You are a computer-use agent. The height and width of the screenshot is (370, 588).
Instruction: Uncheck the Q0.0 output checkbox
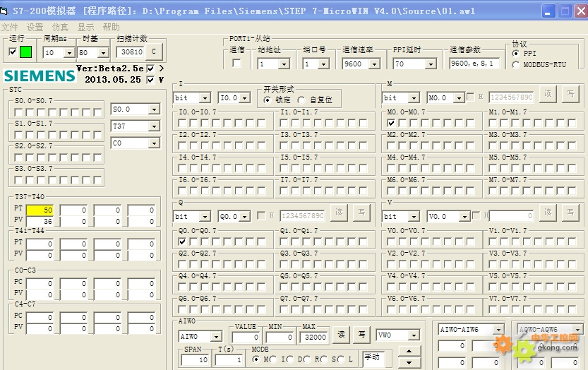pyautogui.click(x=182, y=241)
